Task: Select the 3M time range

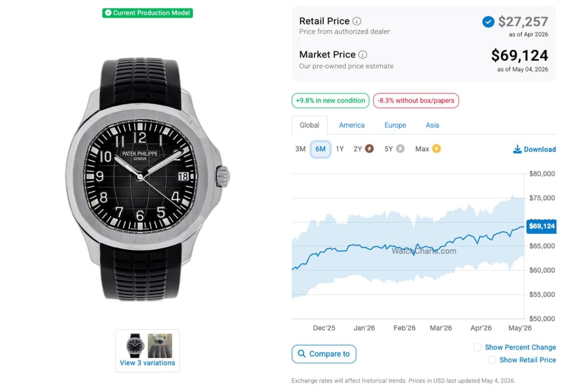Action: pos(300,149)
